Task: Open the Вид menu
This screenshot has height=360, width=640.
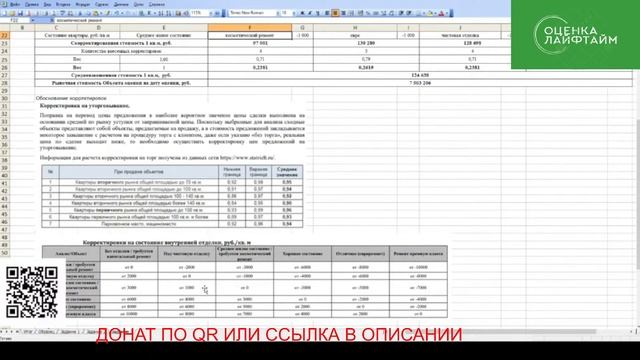Action: tap(47, 4)
